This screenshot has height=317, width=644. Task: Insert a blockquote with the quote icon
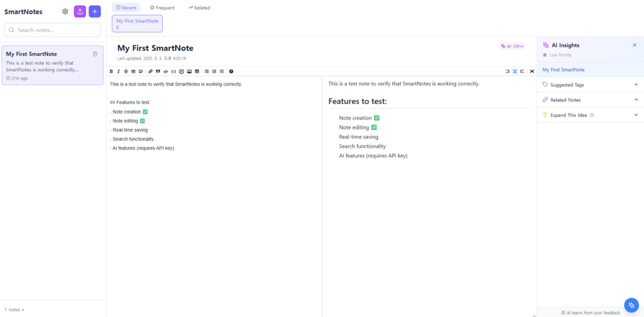point(158,71)
